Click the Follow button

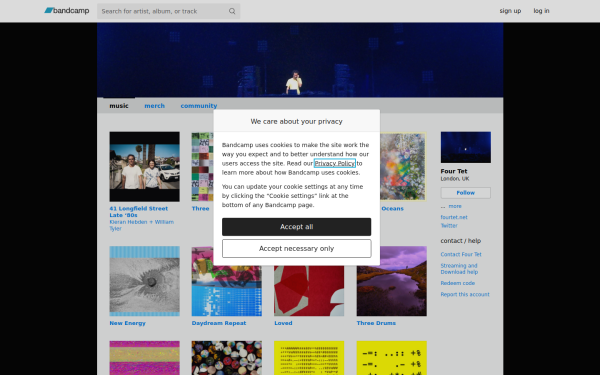[x=465, y=193]
